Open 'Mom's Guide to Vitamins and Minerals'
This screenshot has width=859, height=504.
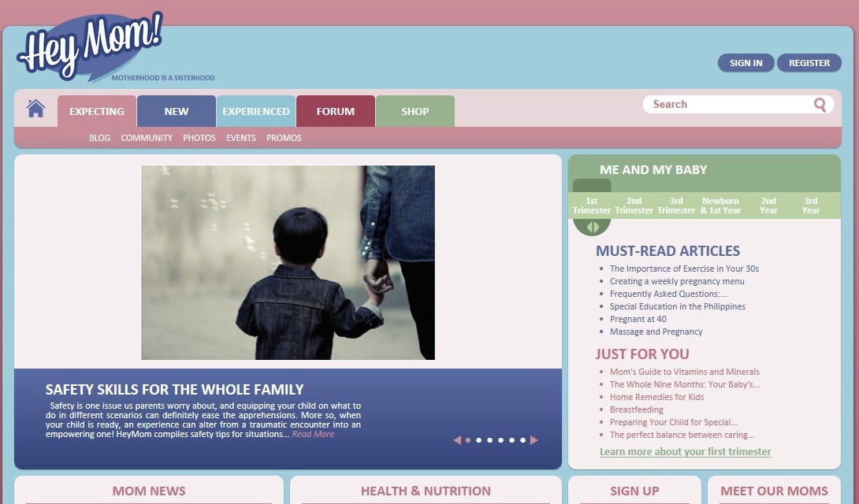(685, 372)
